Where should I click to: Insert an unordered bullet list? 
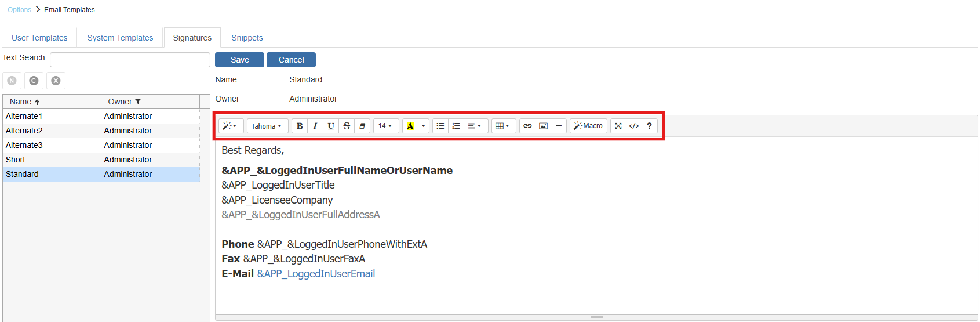440,126
